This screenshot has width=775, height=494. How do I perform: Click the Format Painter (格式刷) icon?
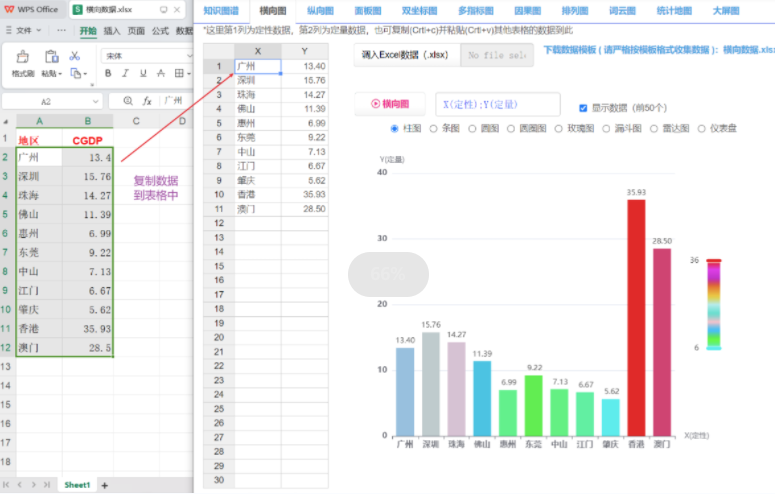point(22,57)
